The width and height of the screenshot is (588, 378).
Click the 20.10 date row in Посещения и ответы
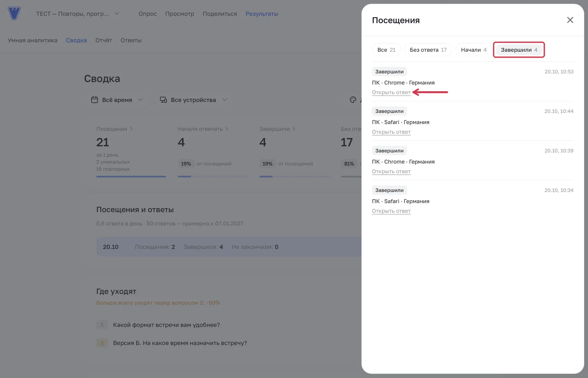point(229,247)
